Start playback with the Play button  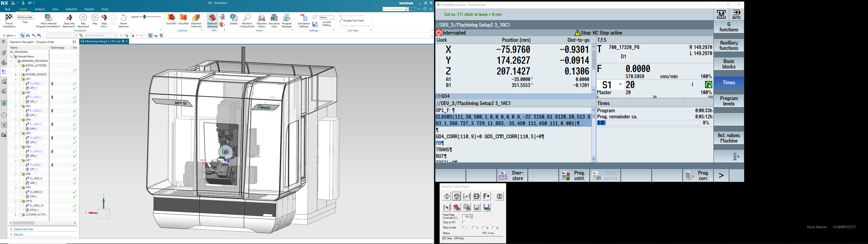coord(95,20)
